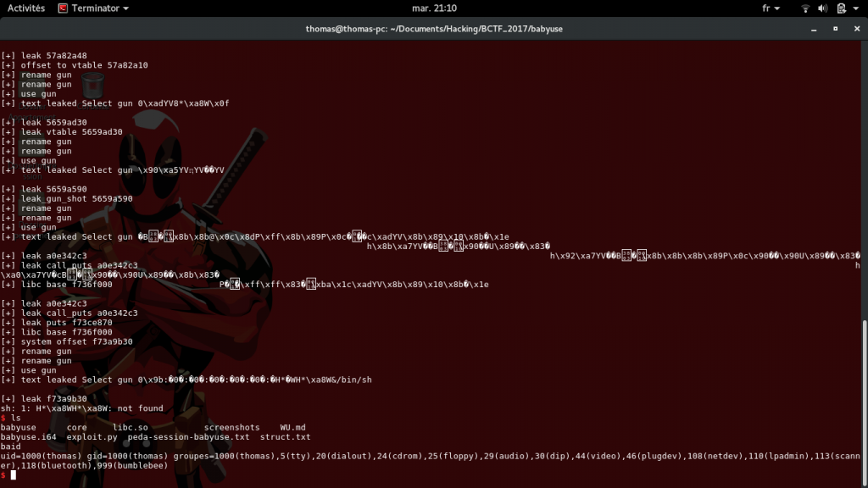Expand the Terminator menu dropdown arrow

click(x=125, y=8)
